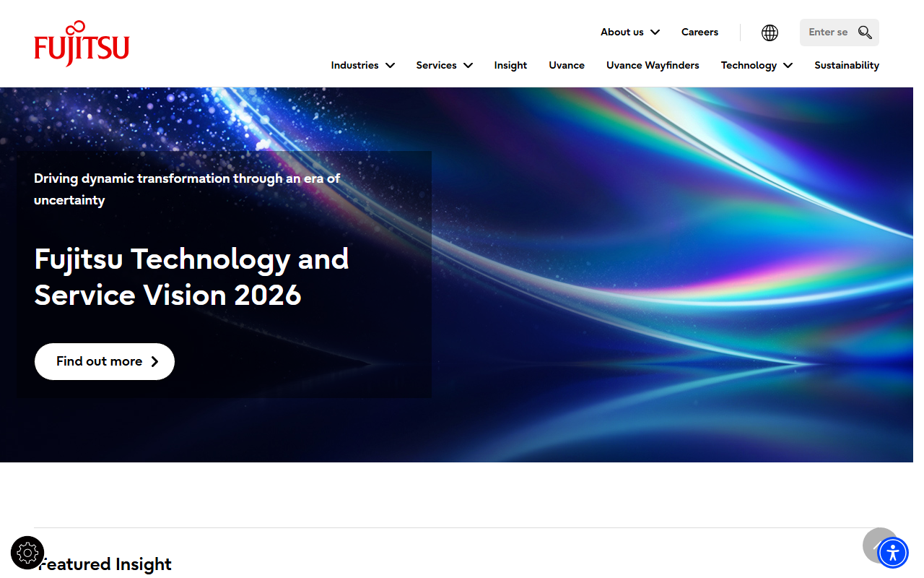This screenshot has height=578, width=924.
Task: Open the globe language selector
Action: pos(770,33)
